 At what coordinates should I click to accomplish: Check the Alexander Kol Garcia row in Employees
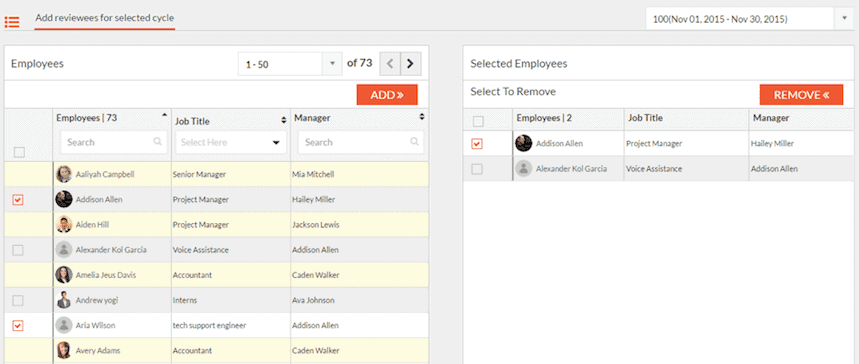(x=18, y=250)
